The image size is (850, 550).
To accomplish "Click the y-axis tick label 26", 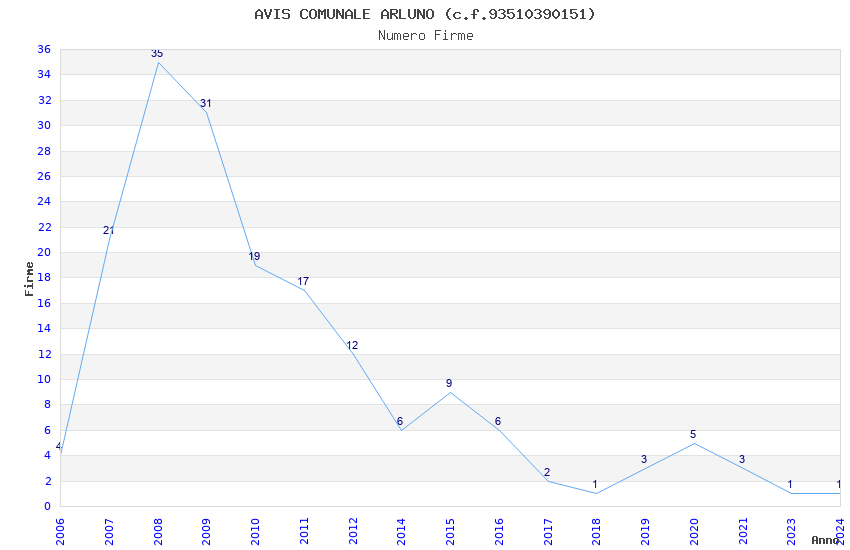I will tap(44, 176).
